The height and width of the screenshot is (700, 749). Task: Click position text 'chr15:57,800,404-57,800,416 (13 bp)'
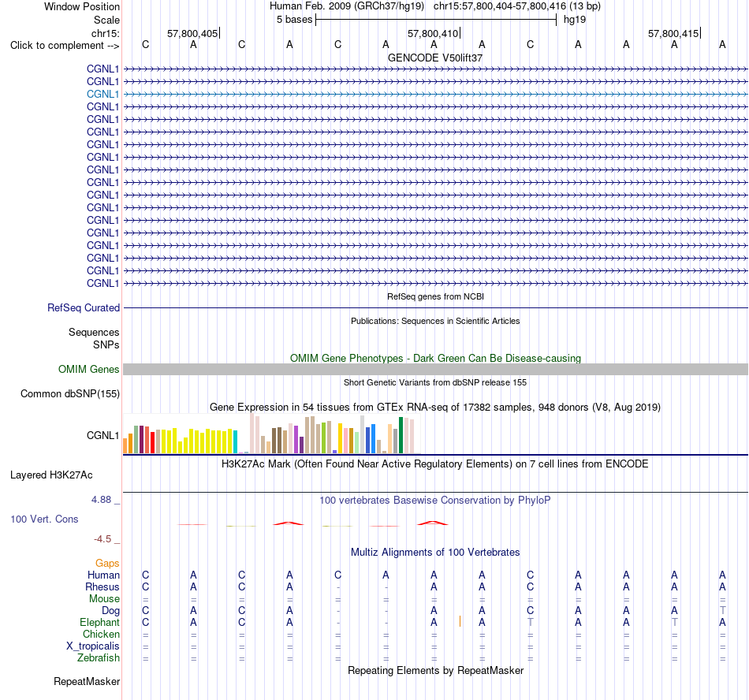tap(517, 6)
